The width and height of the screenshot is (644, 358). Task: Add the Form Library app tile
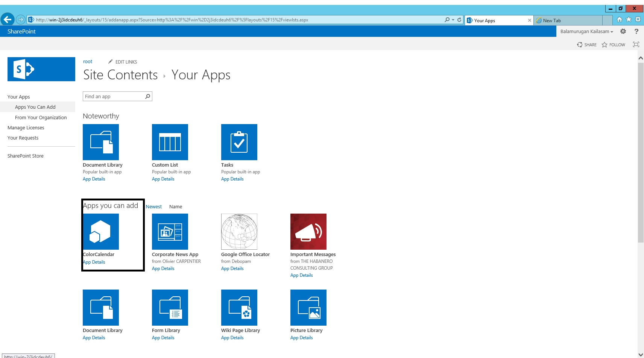[x=170, y=308]
